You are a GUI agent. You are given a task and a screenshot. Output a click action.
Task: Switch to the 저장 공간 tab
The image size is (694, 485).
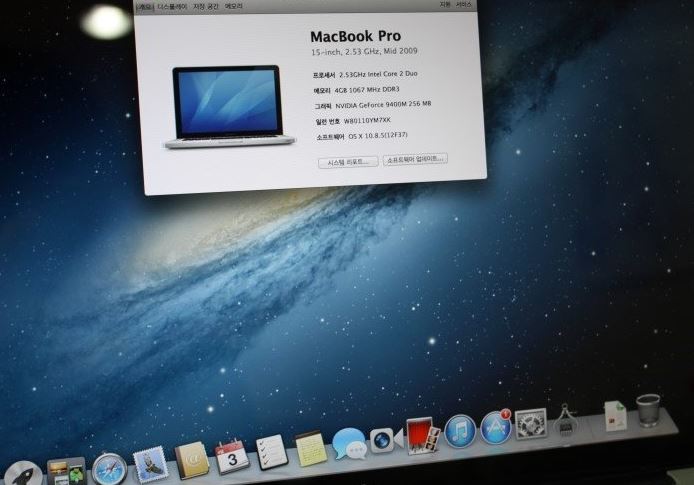click(206, 6)
